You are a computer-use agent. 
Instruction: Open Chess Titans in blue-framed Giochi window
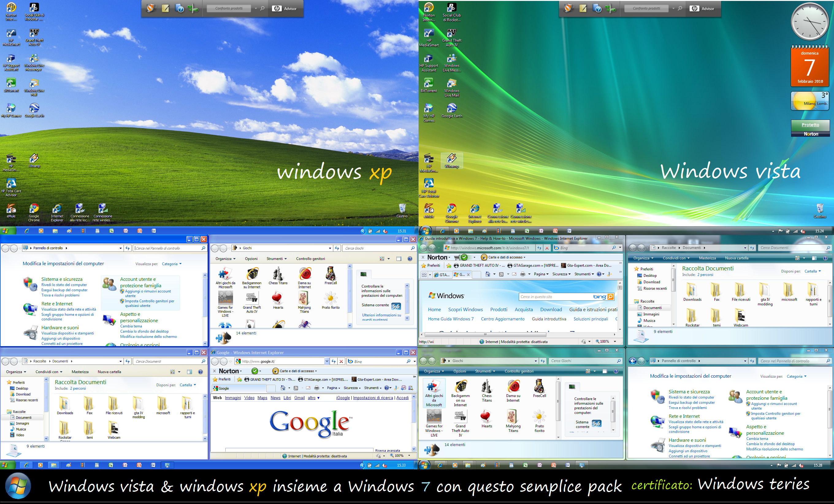pyautogui.click(x=278, y=276)
